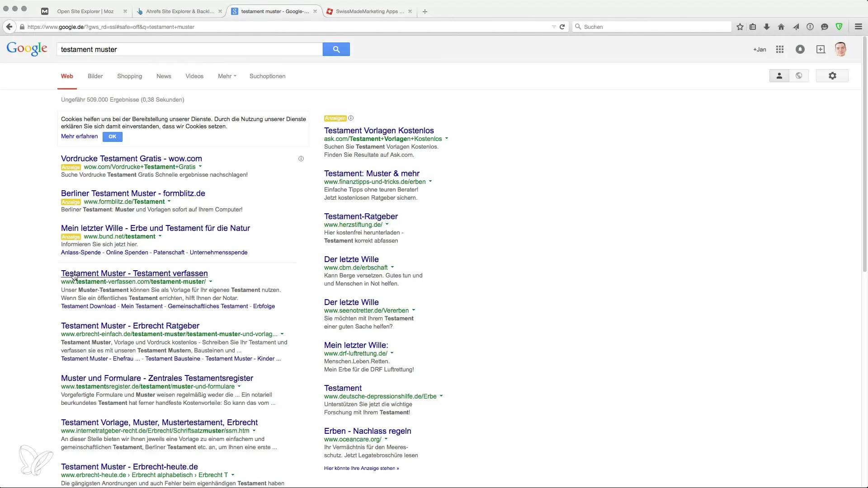
Task: Click Hier könnte Ihre Anzeige stehen link
Action: (x=361, y=469)
